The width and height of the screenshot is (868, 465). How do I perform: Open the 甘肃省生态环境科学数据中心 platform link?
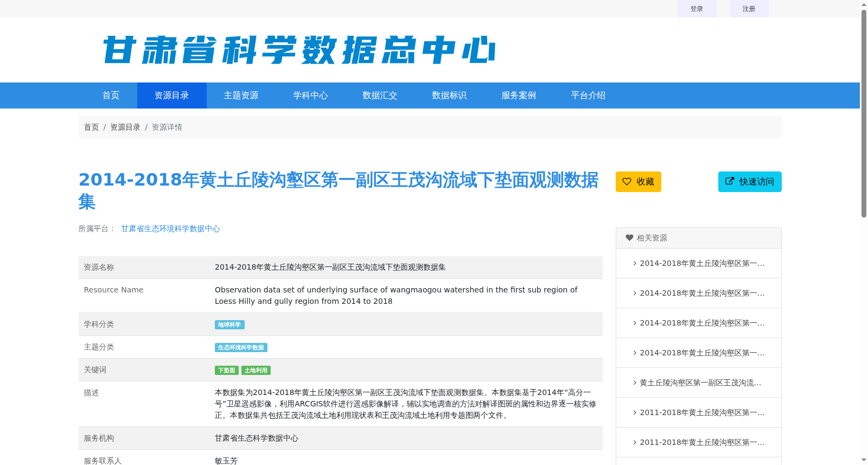pos(170,229)
